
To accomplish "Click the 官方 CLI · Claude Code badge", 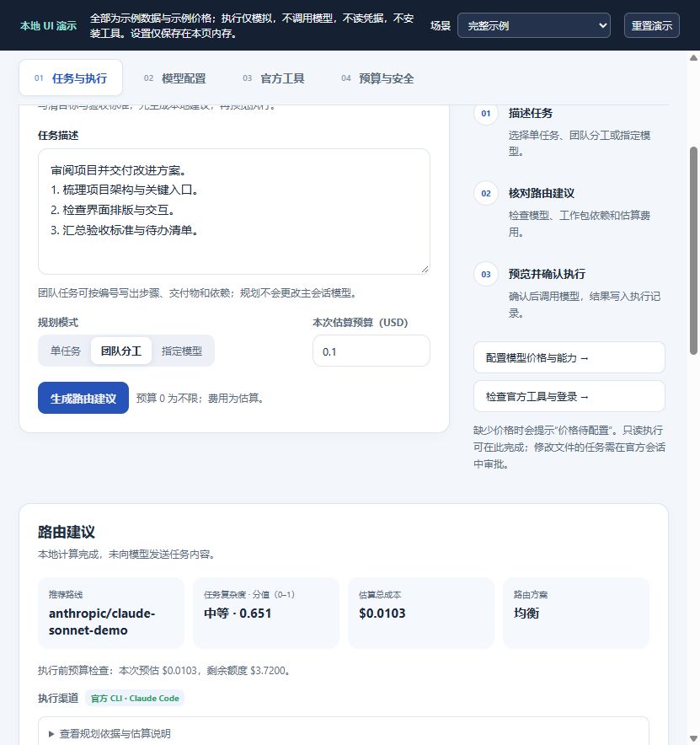I will [135, 698].
